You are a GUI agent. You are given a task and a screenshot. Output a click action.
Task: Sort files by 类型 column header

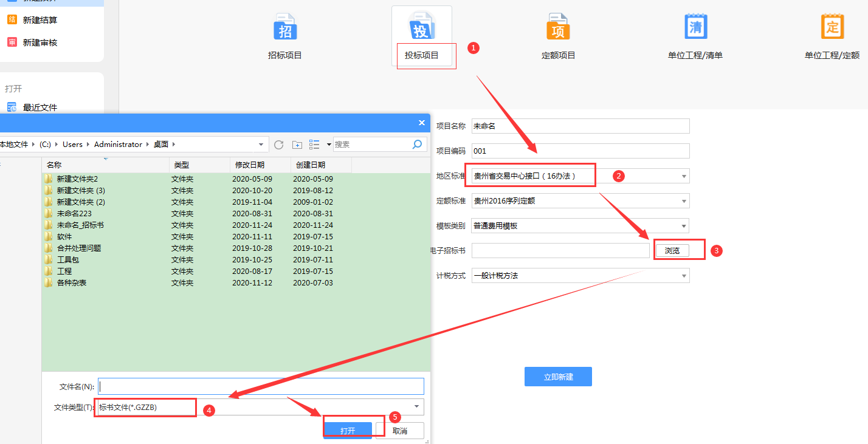tap(199, 165)
